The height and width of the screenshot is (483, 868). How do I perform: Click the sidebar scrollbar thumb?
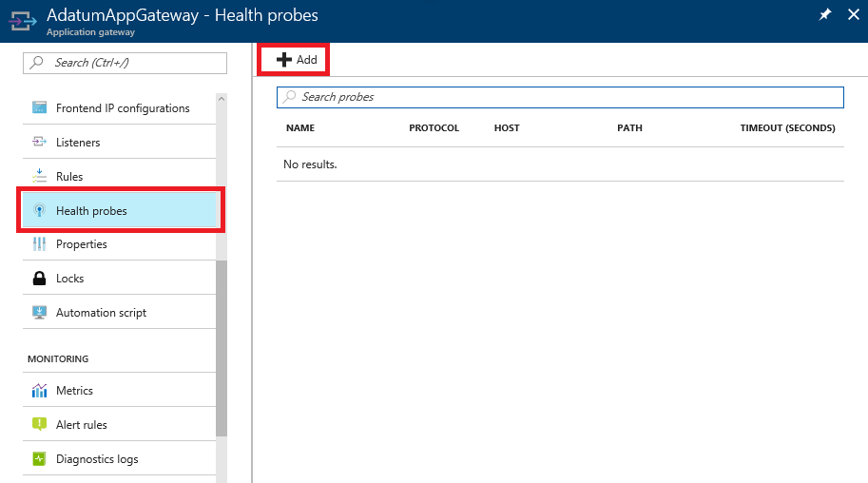(x=222, y=348)
